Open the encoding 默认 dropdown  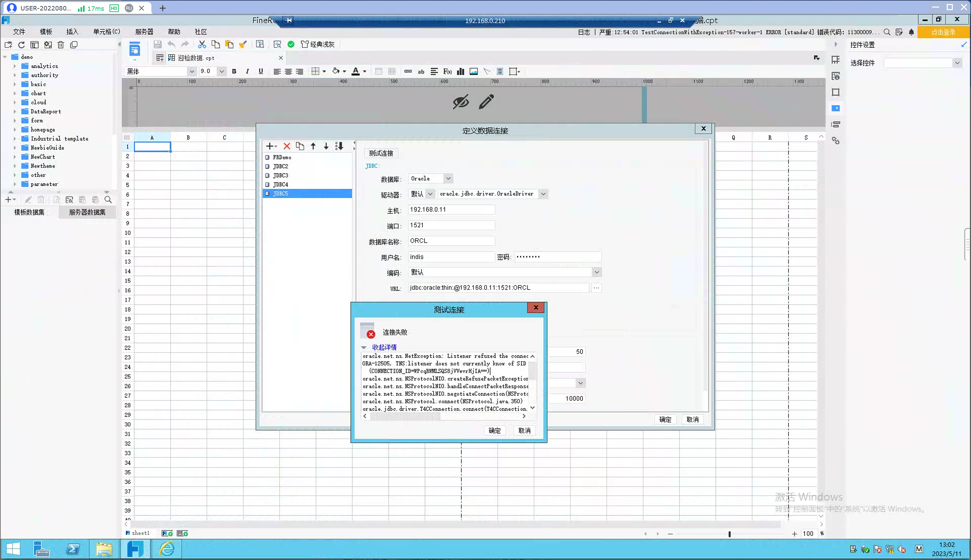click(596, 272)
